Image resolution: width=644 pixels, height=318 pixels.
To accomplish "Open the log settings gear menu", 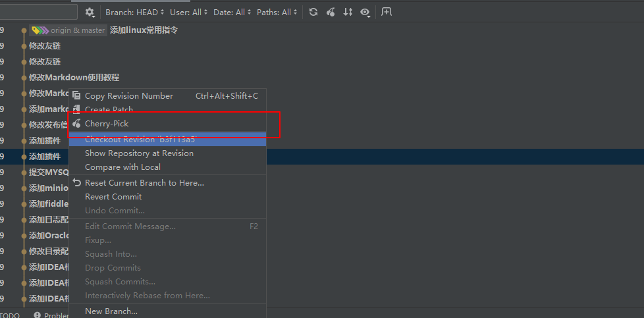I will (x=90, y=13).
